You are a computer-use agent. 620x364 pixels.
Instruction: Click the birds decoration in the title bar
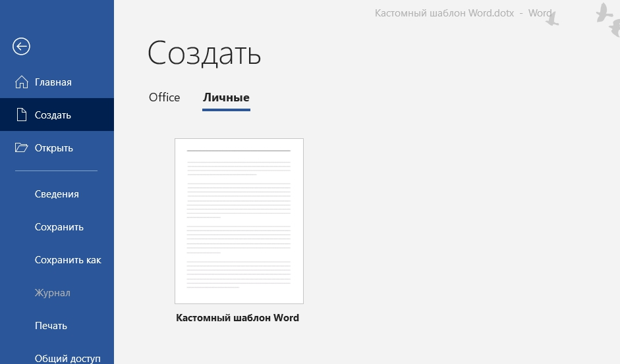point(605,17)
